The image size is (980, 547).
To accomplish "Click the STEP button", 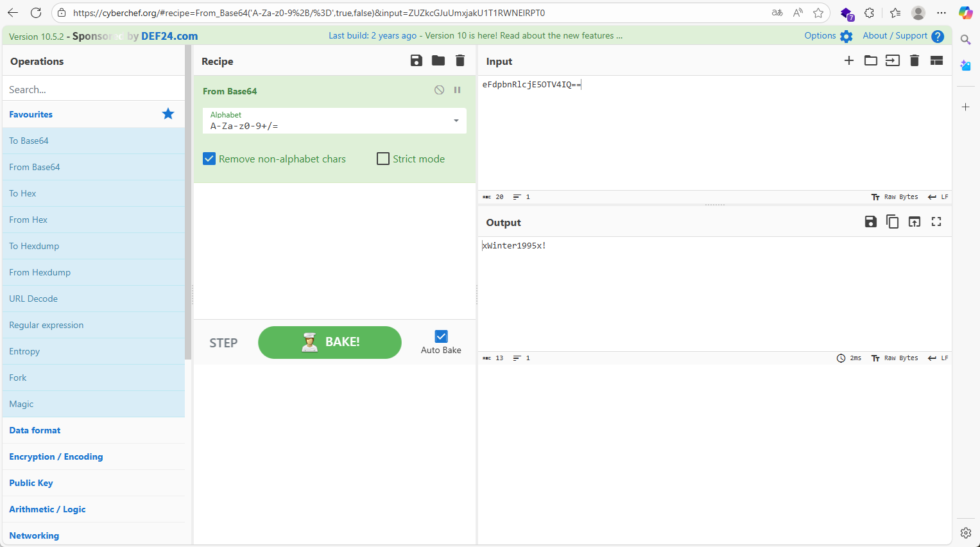I will coord(223,343).
